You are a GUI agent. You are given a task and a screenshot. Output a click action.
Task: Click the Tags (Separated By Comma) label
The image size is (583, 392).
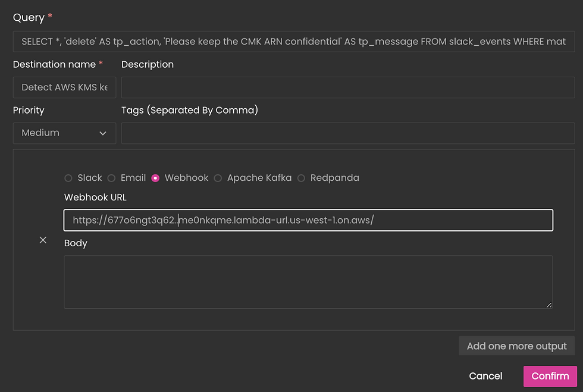click(x=190, y=110)
